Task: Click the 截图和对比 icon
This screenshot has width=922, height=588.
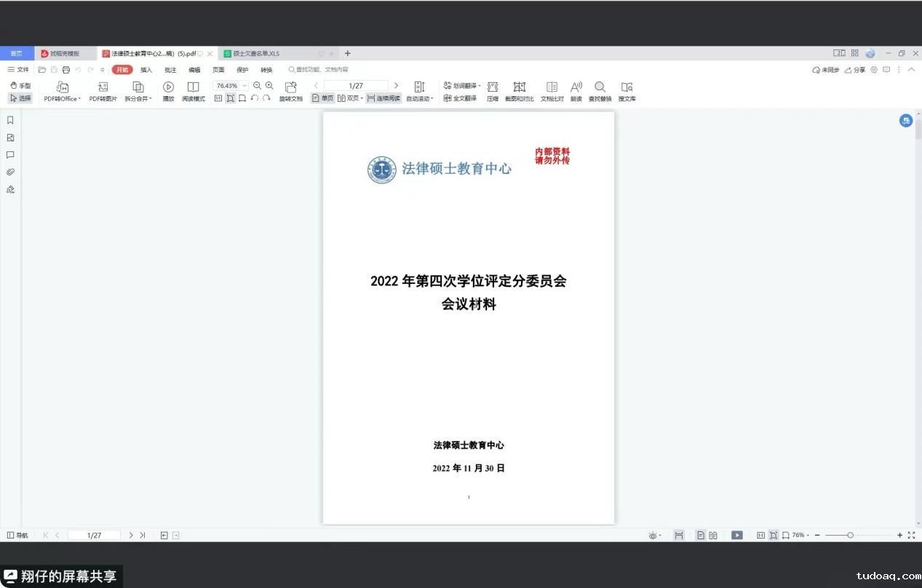Action: pyautogui.click(x=519, y=87)
